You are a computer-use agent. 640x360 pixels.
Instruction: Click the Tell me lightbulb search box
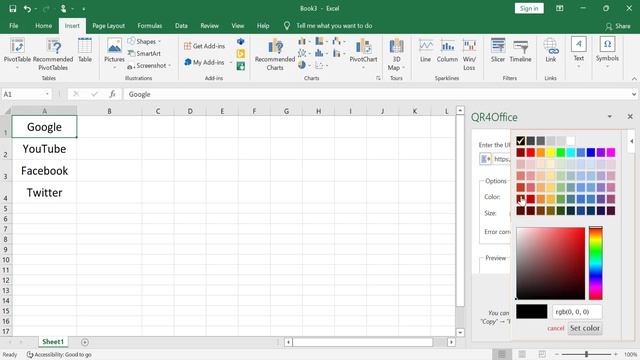coord(328,26)
